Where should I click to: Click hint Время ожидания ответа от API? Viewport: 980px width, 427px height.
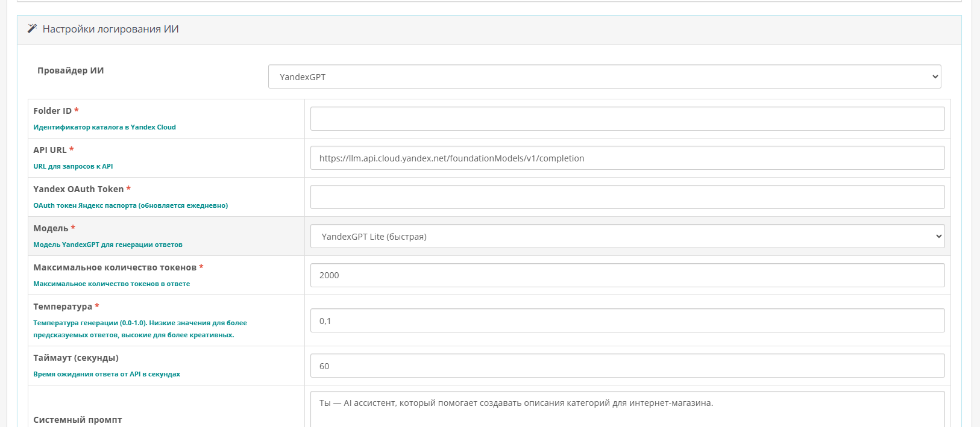point(107,374)
